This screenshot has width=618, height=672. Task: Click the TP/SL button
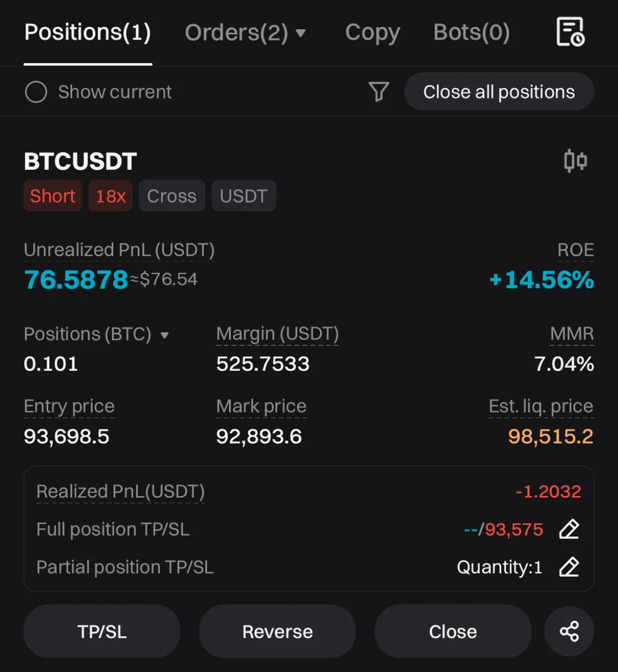[x=102, y=632]
